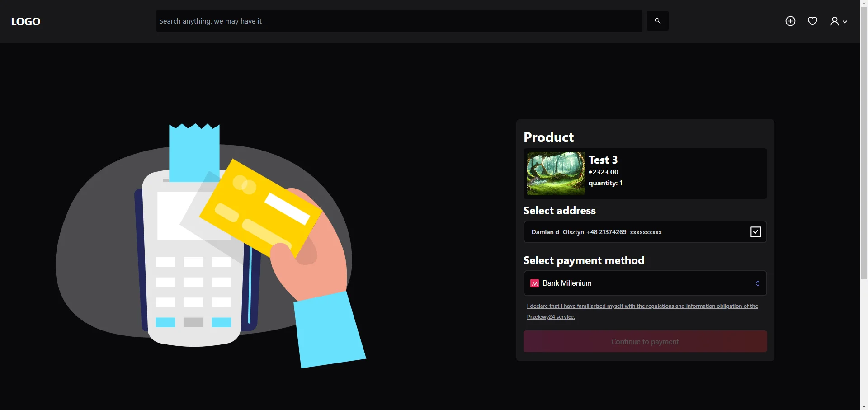Screen dimensions: 868x410
Task: Open the Bank Millenium payment method dropdown
Action: 645,283
